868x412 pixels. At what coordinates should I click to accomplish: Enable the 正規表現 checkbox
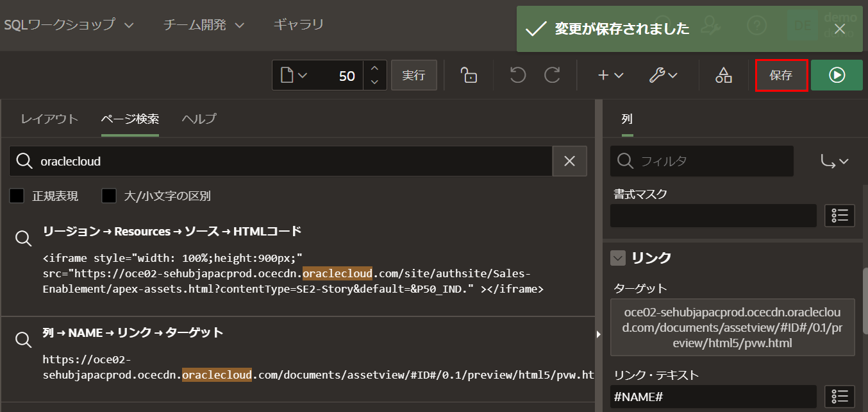tap(17, 196)
